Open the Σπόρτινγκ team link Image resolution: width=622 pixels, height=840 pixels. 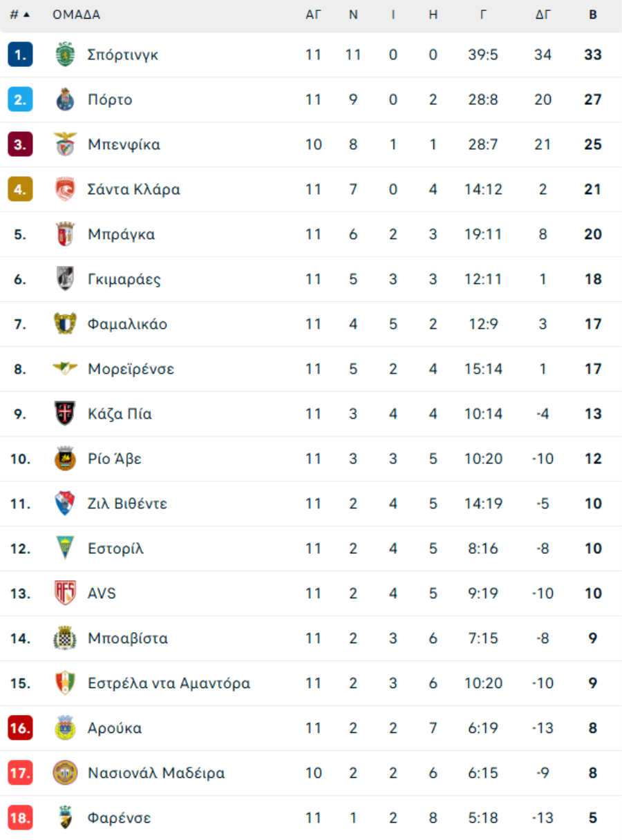[123, 55]
